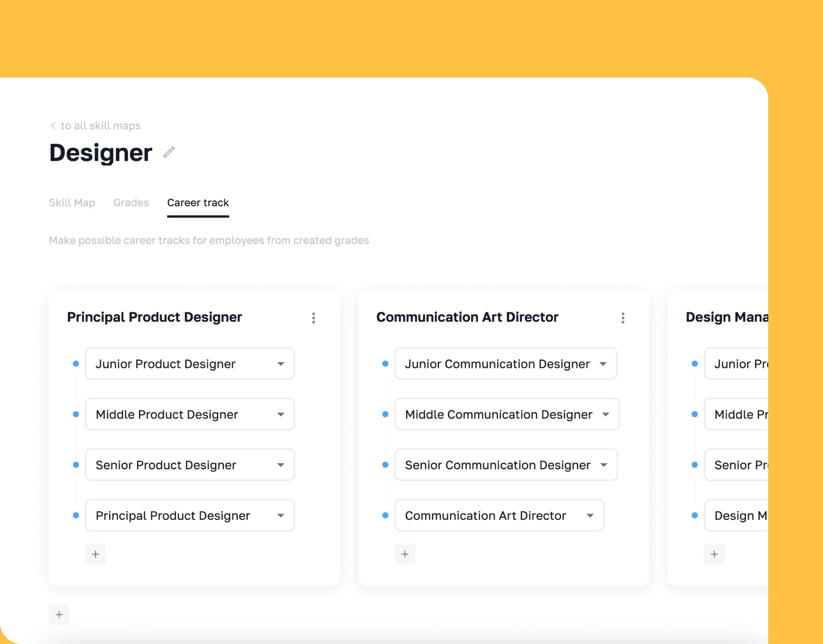
Task: Select the Career track tab
Action: pyautogui.click(x=198, y=203)
